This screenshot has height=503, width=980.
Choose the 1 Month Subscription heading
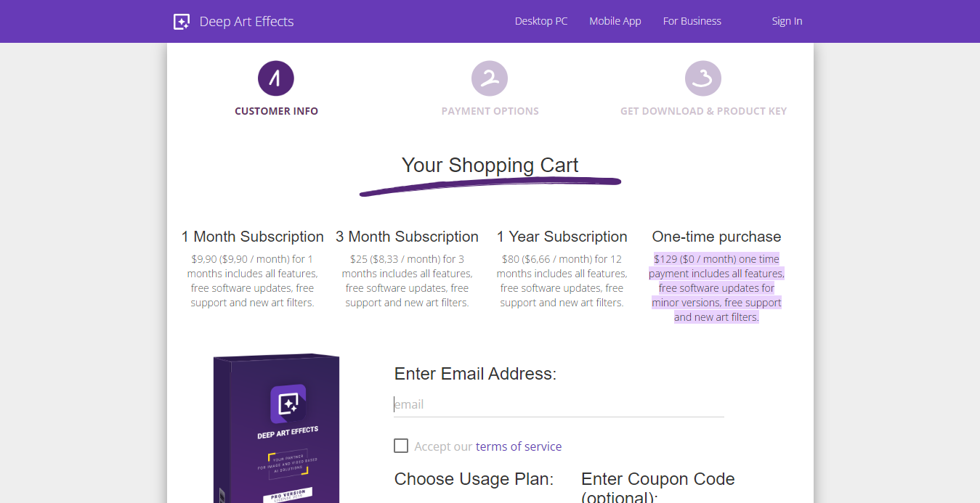[253, 237]
